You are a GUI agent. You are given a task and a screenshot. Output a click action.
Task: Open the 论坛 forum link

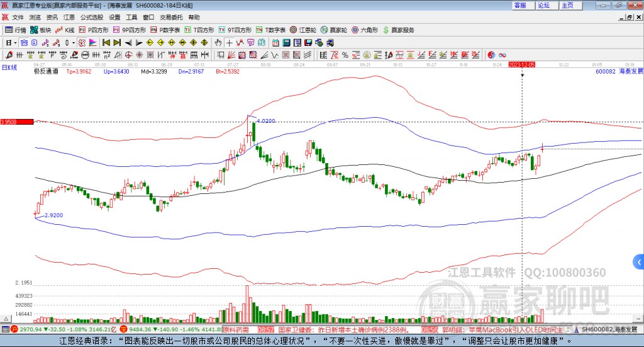[x=544, y=5]
